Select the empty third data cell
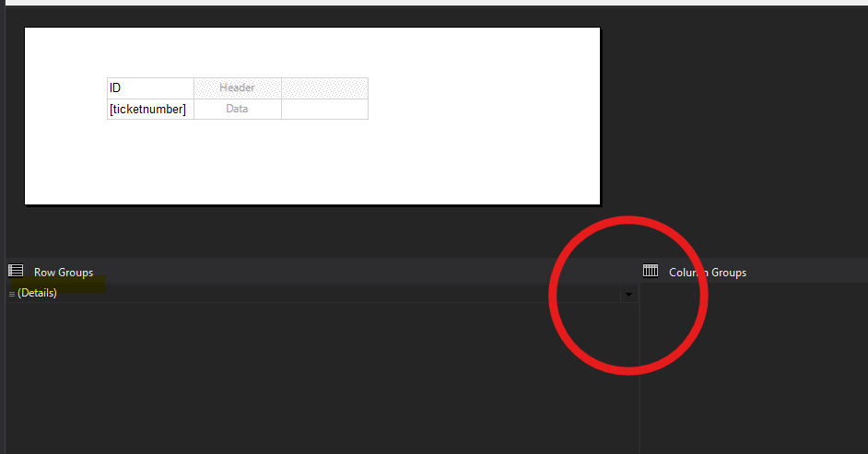This screenshot has height=454, width=868. point(324,110)
